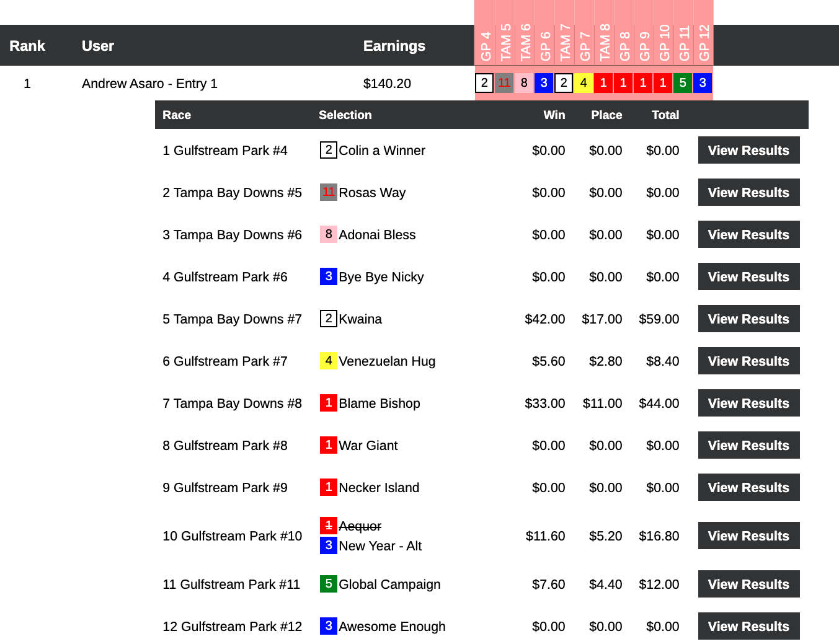View results for Gulfstream Park #10 race
Screen dimensions: 839x644
coord(748,536)
